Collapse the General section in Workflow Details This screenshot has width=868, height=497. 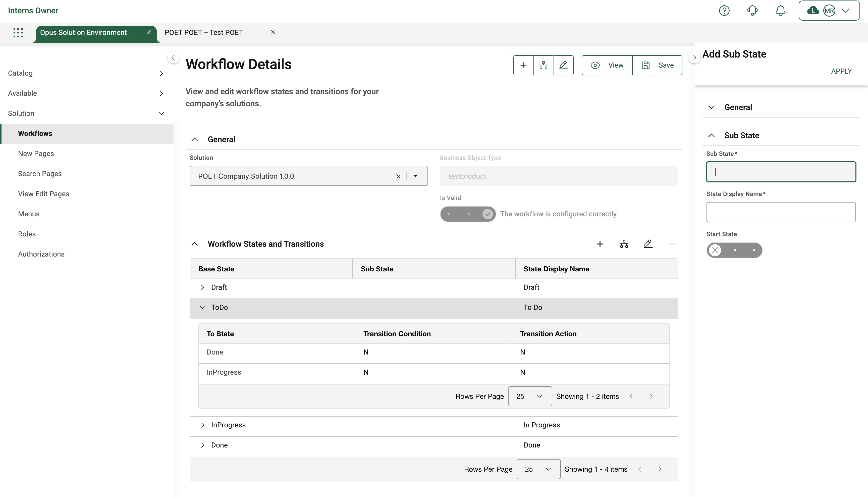[194, 139]
